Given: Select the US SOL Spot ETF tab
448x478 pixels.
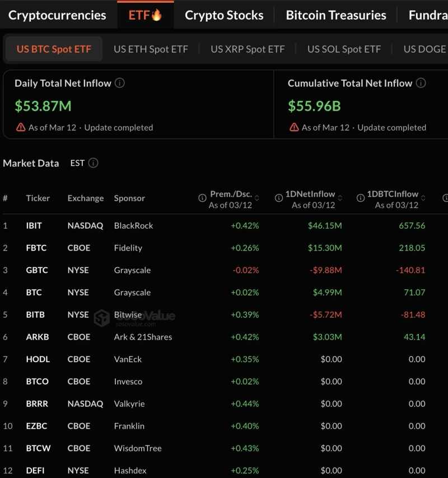Looking at the screenshot, I should point(344,49).
